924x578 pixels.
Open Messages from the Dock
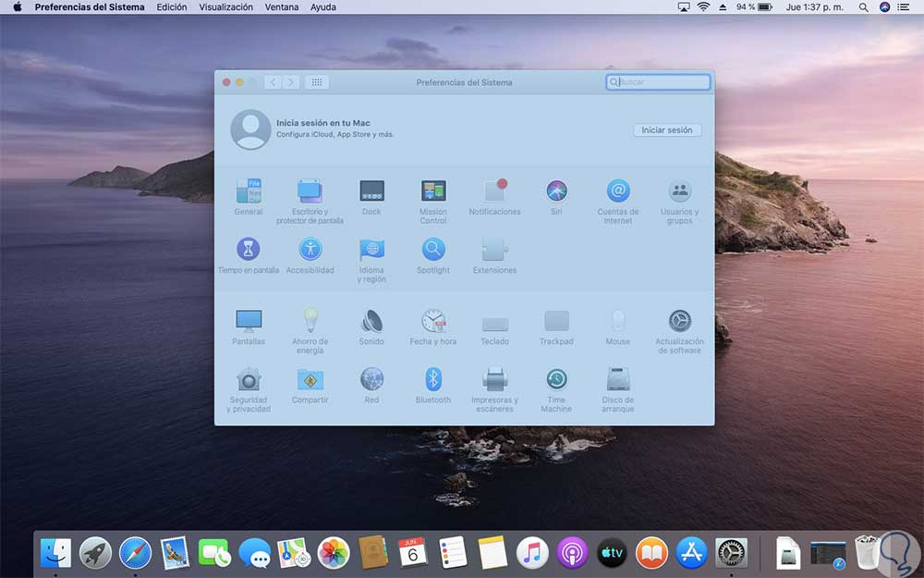tap(255, 553)
